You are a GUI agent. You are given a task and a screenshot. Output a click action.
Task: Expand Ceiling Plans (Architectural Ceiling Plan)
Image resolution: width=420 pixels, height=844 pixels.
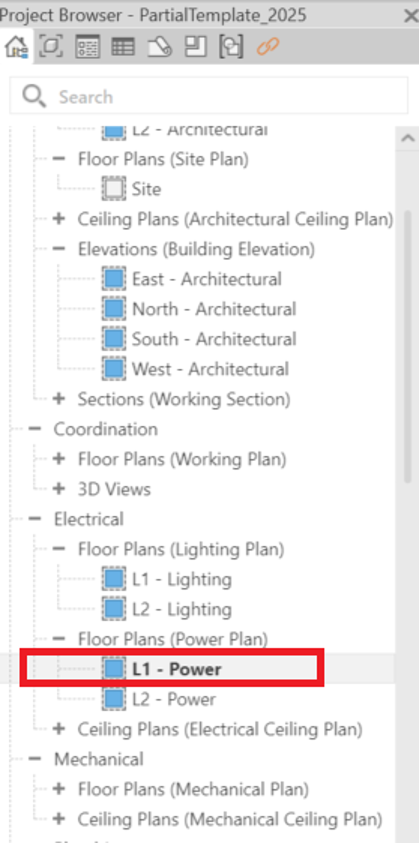[x=59, y=219]
